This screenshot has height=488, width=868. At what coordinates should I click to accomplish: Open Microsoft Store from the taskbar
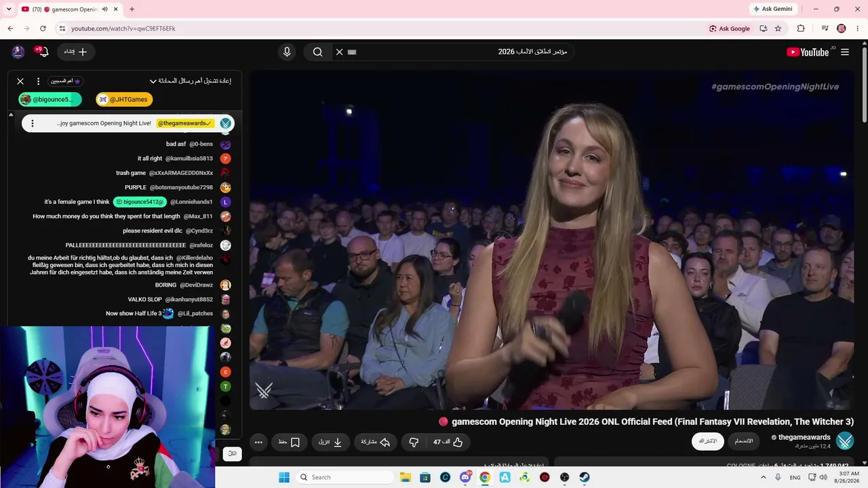[425, 477]
